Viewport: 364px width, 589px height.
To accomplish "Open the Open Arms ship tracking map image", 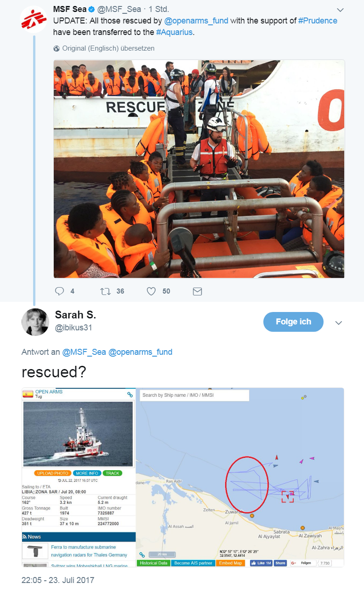I will click(183, 477).
